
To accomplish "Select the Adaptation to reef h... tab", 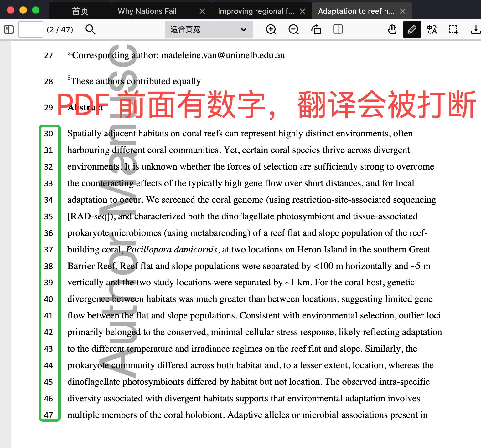I will click(x=356, y=11).
